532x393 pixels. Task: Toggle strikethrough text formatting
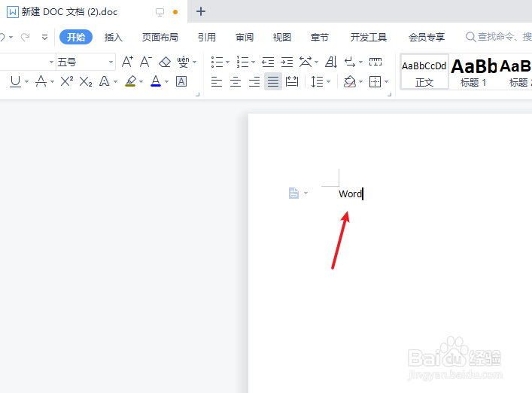point(41,81)
